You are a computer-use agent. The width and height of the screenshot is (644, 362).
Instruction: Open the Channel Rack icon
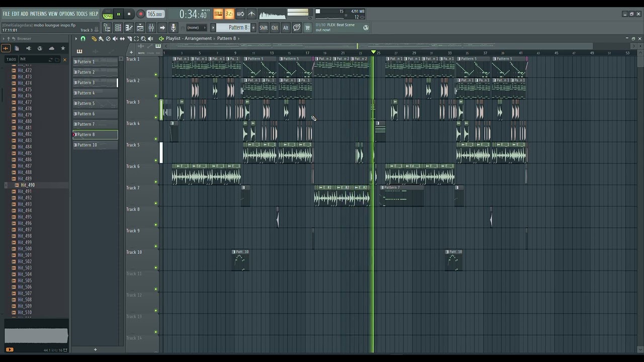pos(118,28)
